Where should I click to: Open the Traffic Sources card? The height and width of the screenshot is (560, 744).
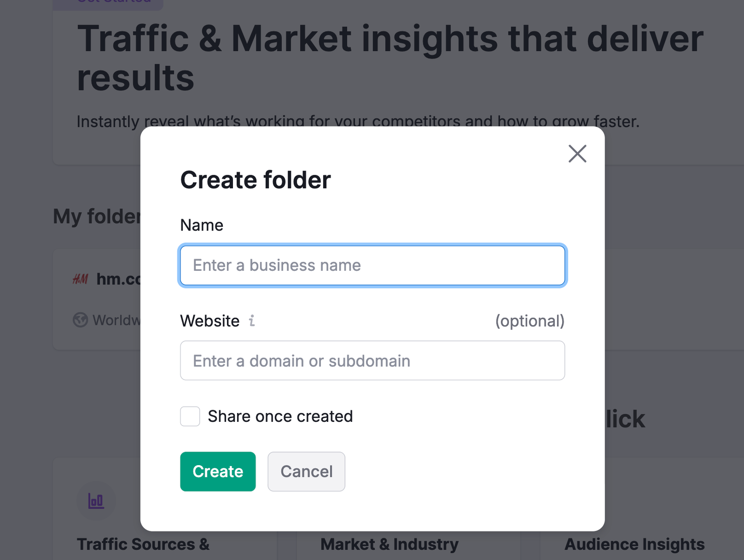tap(143, 544)
